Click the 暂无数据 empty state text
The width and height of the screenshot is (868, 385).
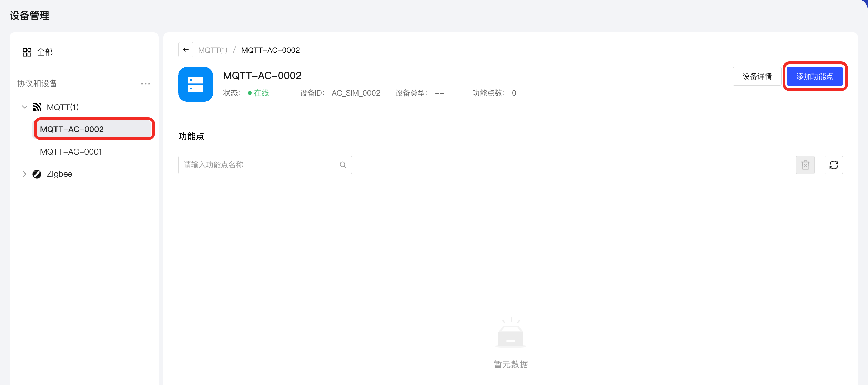511,364
